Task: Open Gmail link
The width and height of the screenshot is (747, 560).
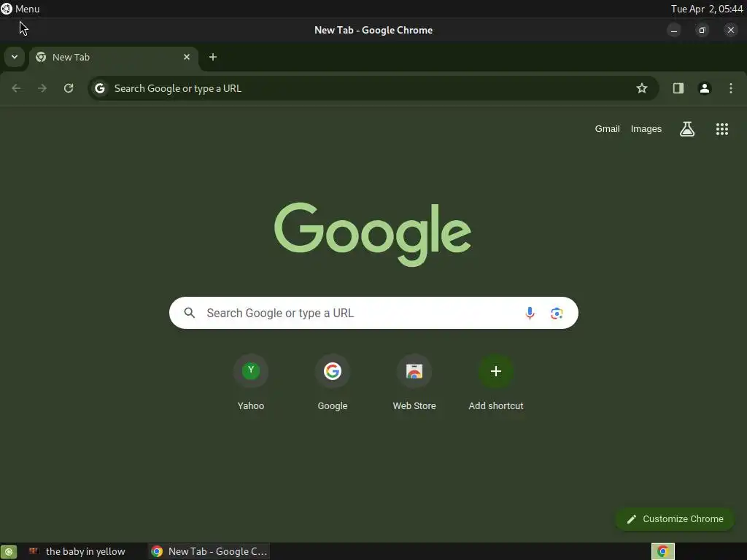Action: 607,129
